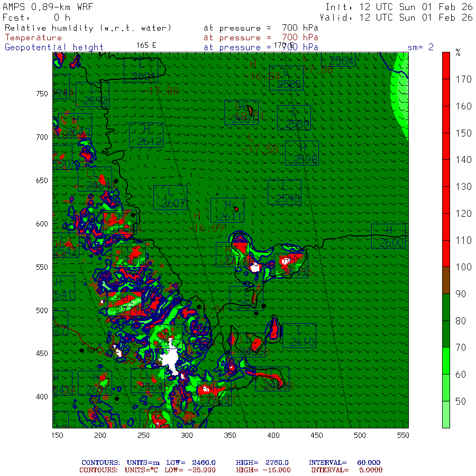Click the red INTERVAL= 5.0000 footer value

pyautogui.click(x=346, y=470)
